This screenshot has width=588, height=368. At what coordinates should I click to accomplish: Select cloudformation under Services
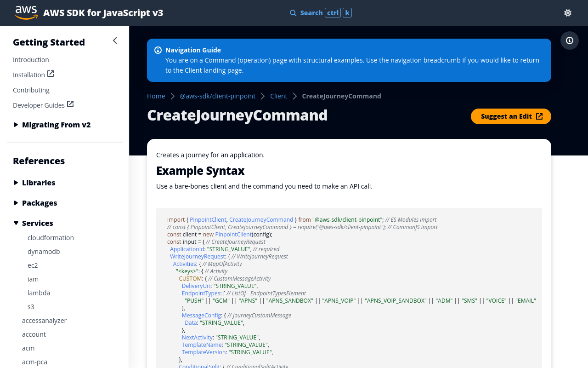coord(51,238)
